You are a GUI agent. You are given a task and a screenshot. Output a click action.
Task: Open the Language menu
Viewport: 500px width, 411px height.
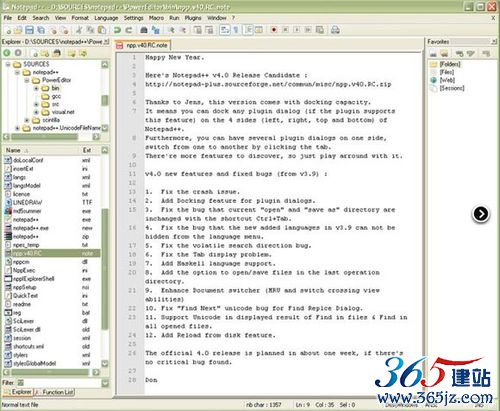point(106,18)
